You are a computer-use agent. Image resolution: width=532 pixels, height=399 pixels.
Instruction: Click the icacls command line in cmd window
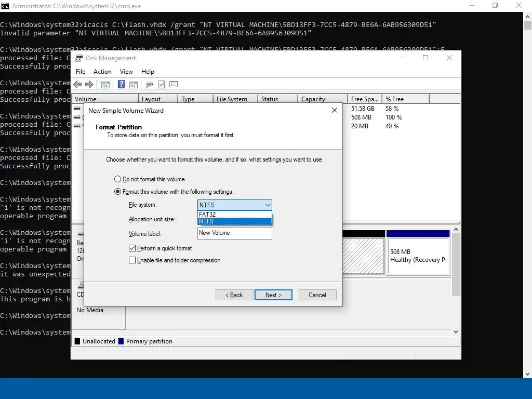coord(218,25)
